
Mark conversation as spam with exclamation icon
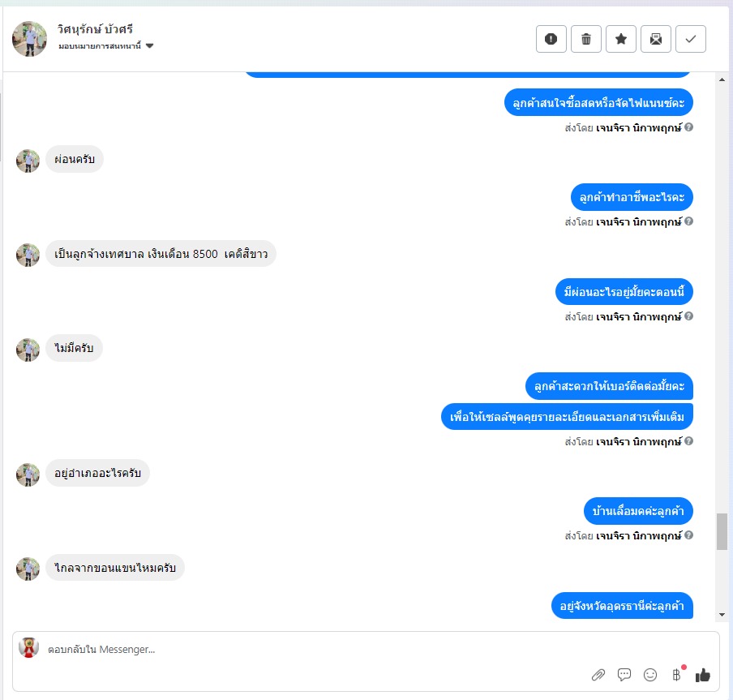(551, 39)
